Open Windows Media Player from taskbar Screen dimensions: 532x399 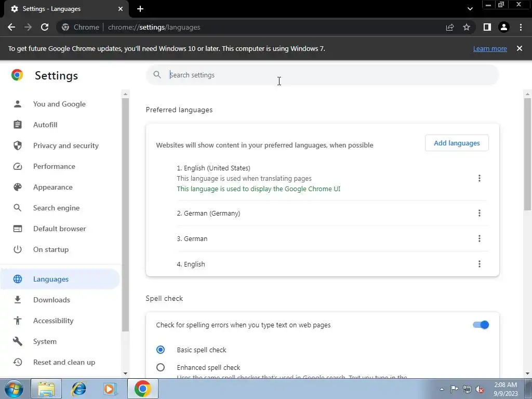[110, 389]
